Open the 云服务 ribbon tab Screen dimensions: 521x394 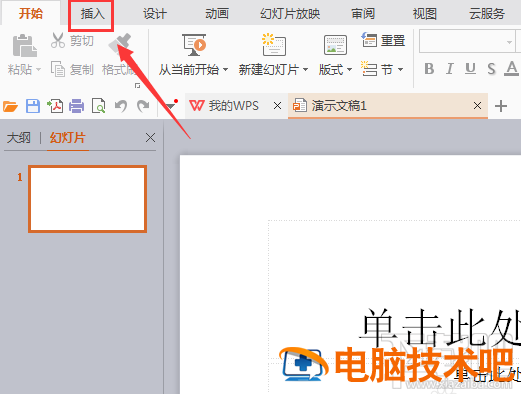(x=487, y=14)
